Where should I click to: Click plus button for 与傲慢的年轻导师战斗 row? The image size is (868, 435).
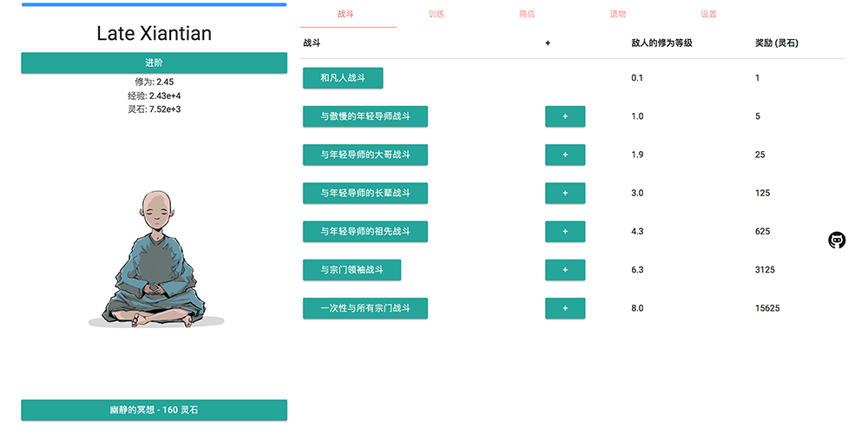(x=565, y=116)
